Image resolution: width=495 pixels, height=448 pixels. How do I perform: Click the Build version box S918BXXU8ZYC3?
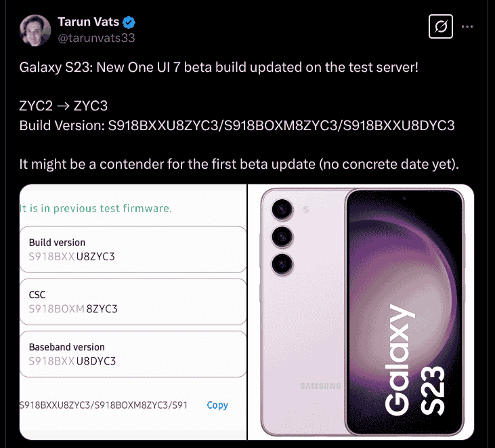click(133, 249)
